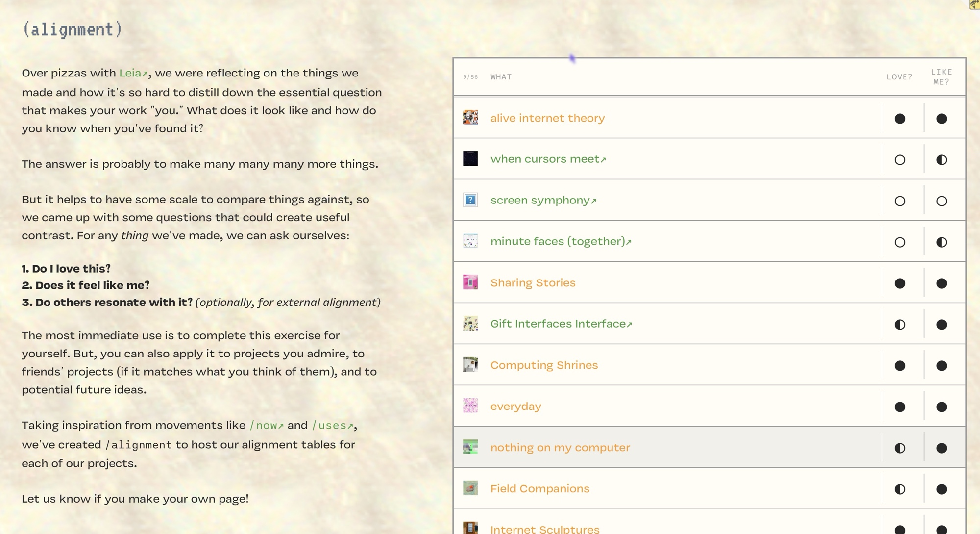980x534 pixels.
Task: Click filled love circle for alive internet theory
Action: pos(900,119)
